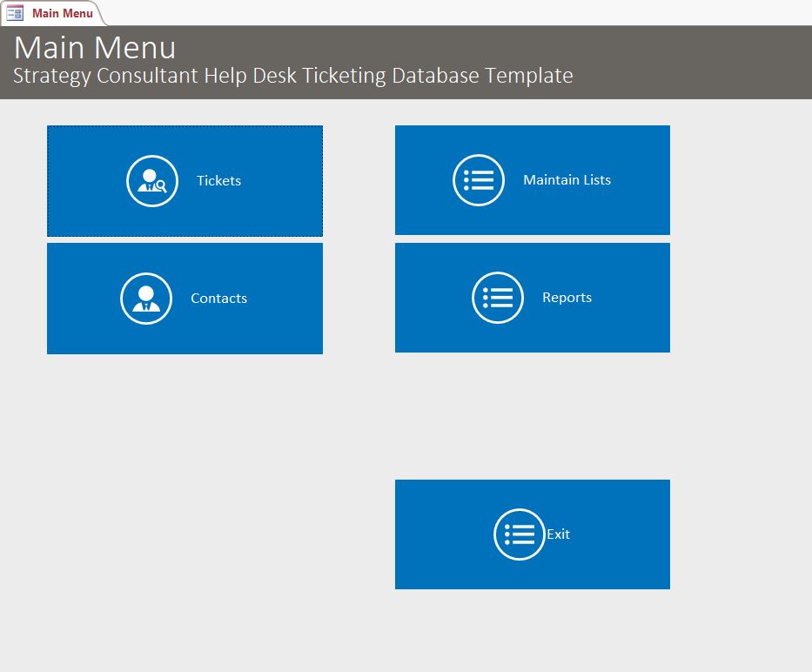Click the Exit button label
The width and height of the screenshot is (812, 672).
(558, 534)
